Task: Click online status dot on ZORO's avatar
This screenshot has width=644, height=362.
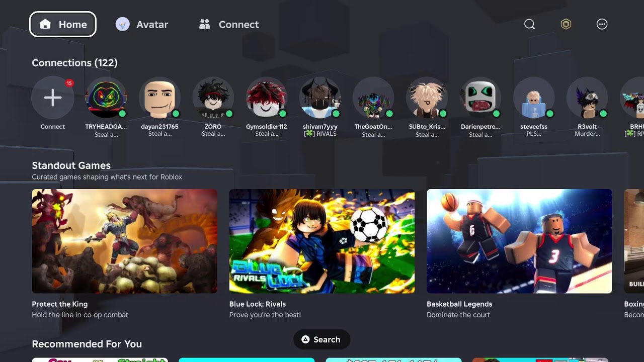Action: 229,114
